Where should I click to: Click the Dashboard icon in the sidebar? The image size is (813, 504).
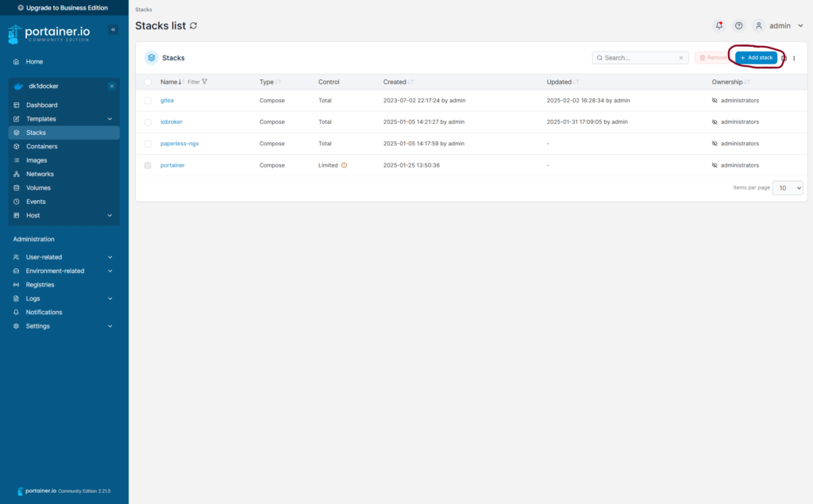(x=16, y=105)
